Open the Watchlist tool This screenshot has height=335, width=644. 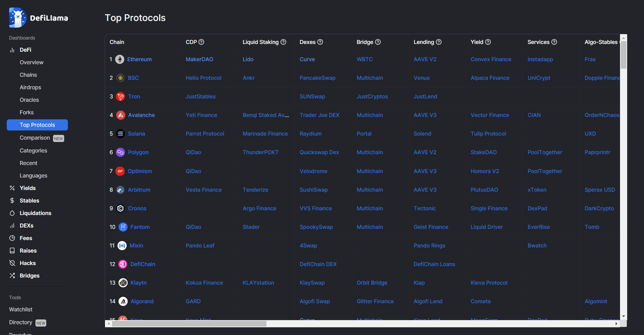[21, 309]
